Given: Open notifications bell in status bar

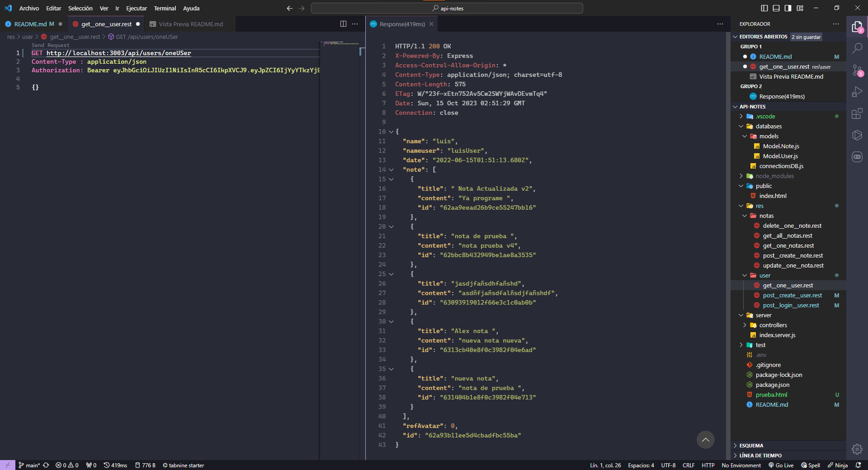Looking at the screenshot, I should 858,465.
